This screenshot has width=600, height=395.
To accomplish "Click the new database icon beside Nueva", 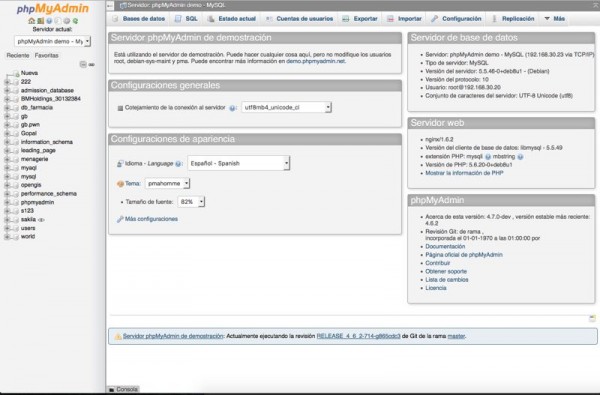I will click(15, 73).
